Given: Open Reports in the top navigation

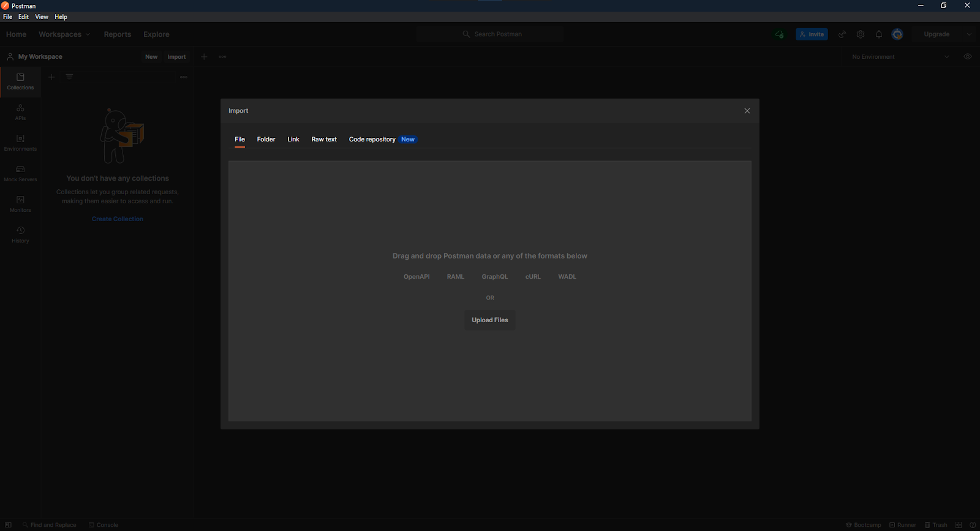Looking at the screenshot, I should pyautogui.click(x=118, y=34).
